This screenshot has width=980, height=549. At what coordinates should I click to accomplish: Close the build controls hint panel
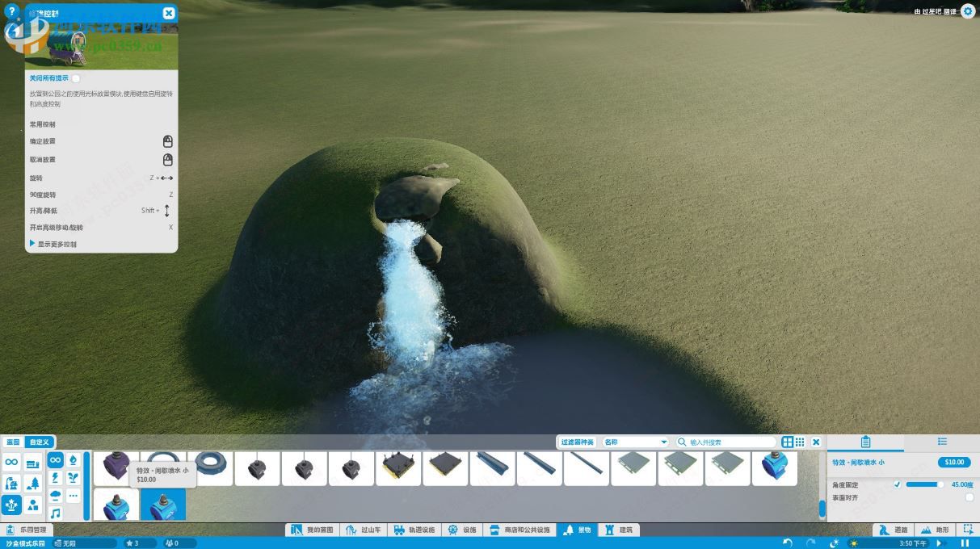click(x=168, y=13)
